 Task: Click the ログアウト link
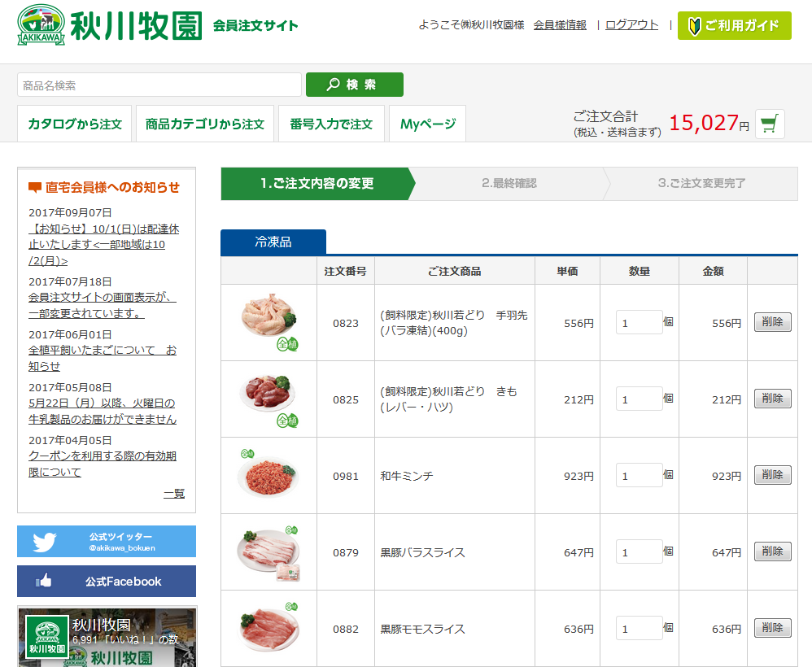pyautogui.click(x=632, y=25)
